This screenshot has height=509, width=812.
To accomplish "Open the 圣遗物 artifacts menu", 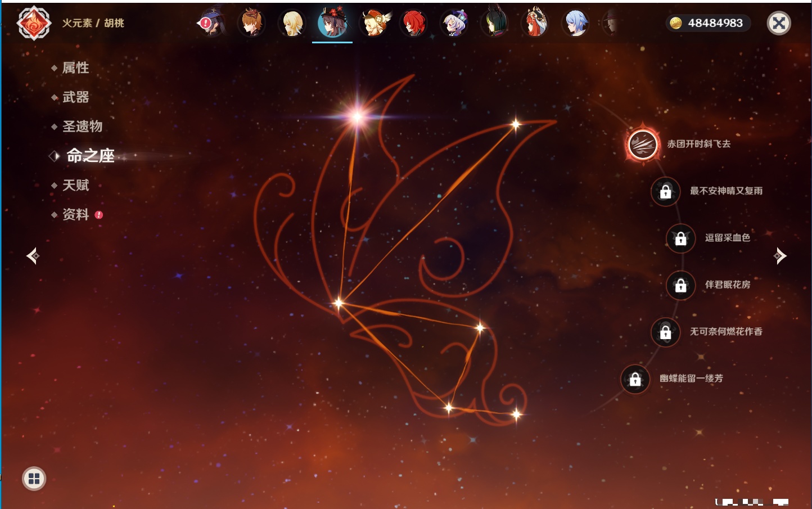I will coord(82,127).
